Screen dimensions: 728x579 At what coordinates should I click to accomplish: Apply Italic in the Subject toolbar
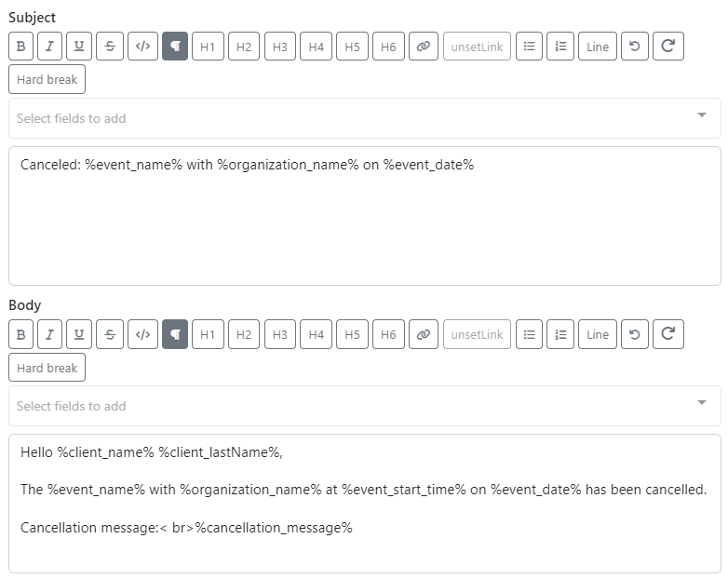49,47
